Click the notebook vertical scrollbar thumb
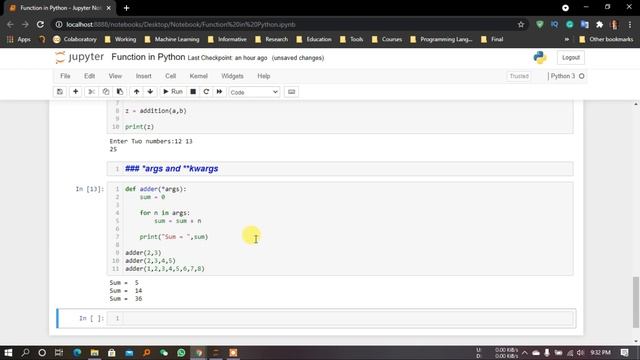The image size is (640, 360). point(636,302)
